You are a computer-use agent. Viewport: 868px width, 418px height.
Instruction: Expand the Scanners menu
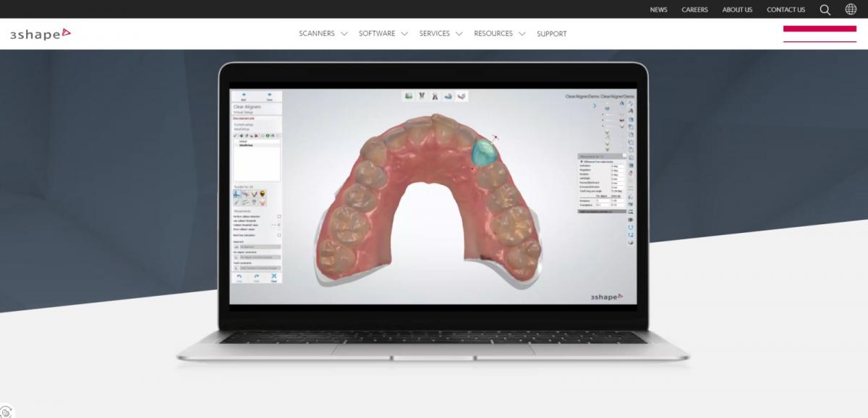[323, 33]
